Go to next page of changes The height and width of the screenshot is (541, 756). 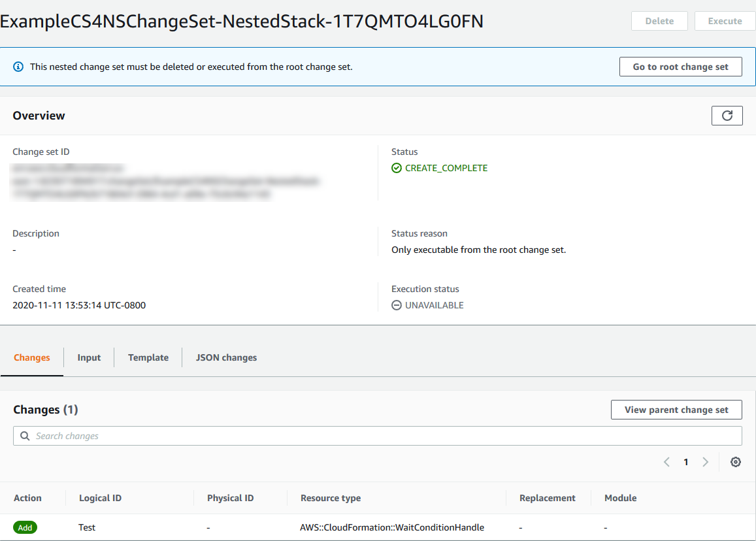705,462
